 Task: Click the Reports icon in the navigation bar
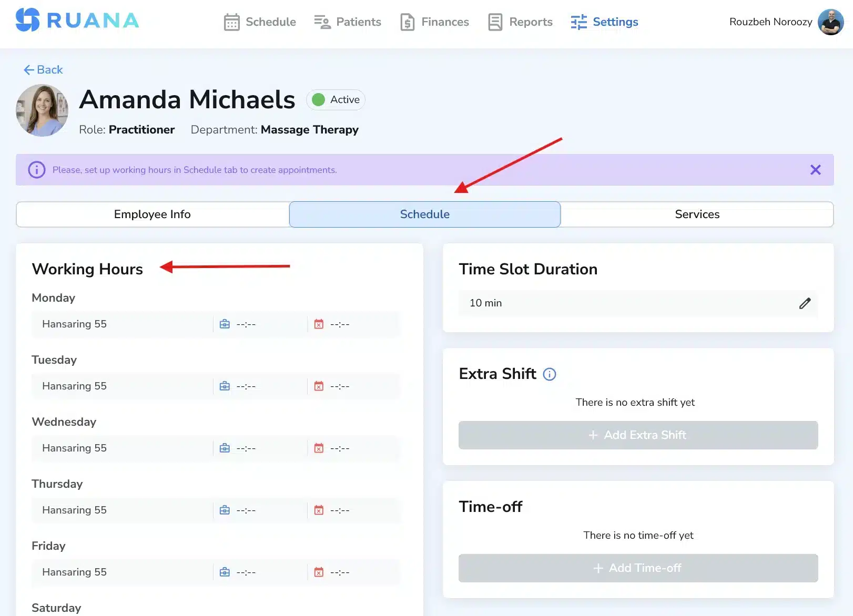(494, 22)
